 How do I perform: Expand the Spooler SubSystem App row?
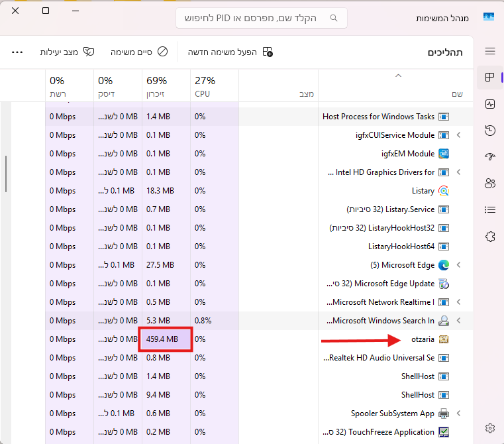(458, 414)
